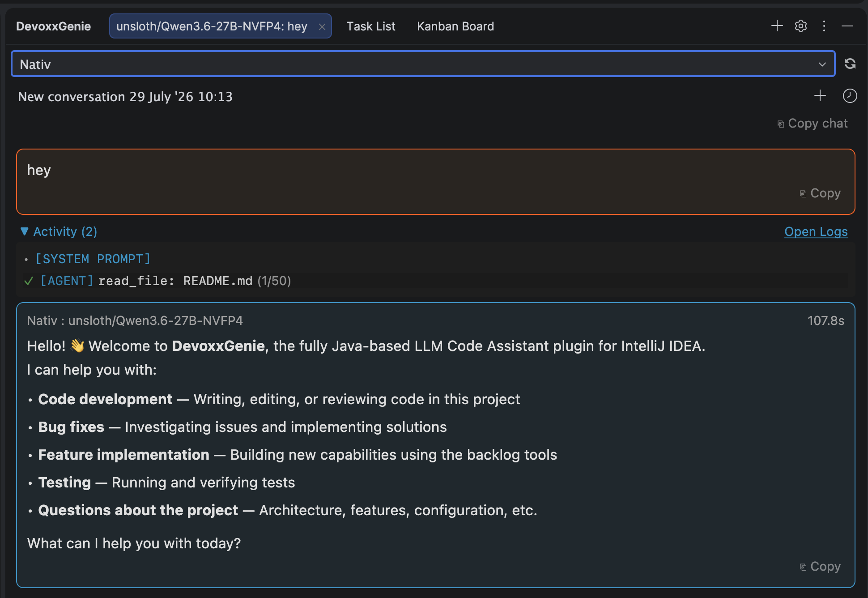Close the unsloth/Qwen3.6 conversation tab

[322, 27]
